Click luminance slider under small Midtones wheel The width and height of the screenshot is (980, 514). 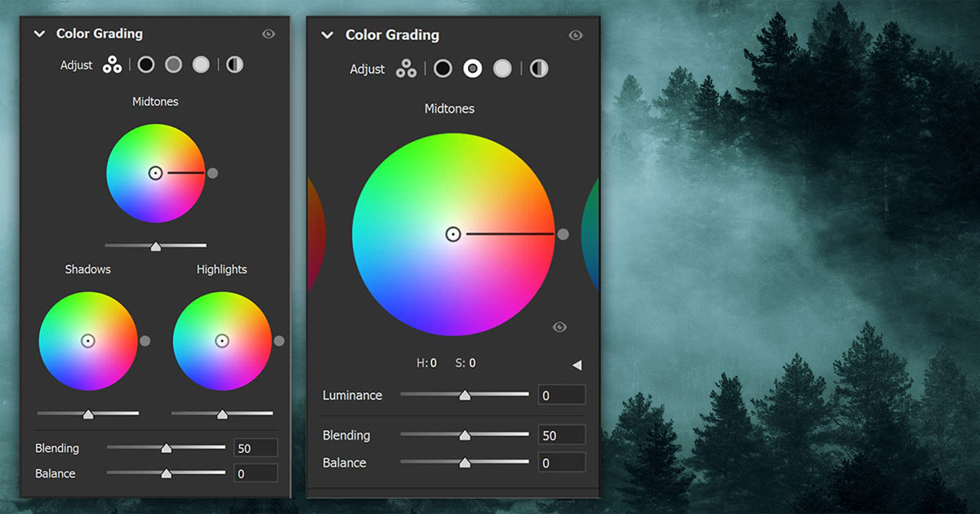click(155, 245)
